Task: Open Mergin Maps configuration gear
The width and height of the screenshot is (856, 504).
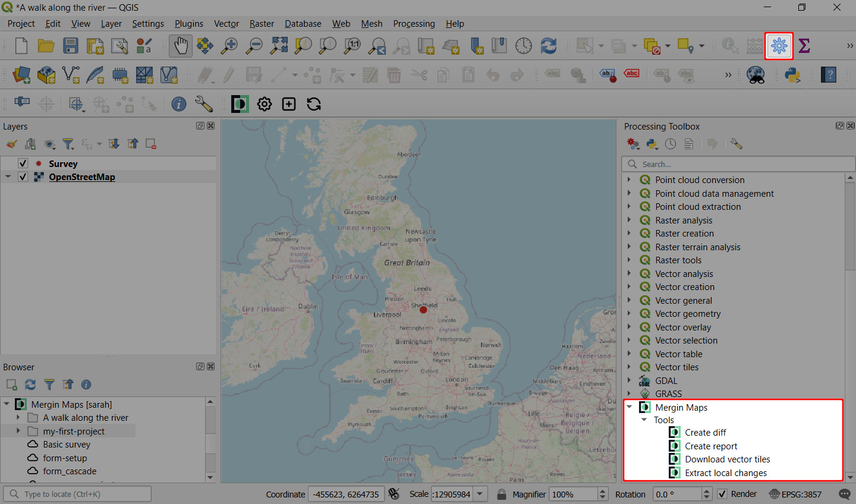Action: click(265, 104)
